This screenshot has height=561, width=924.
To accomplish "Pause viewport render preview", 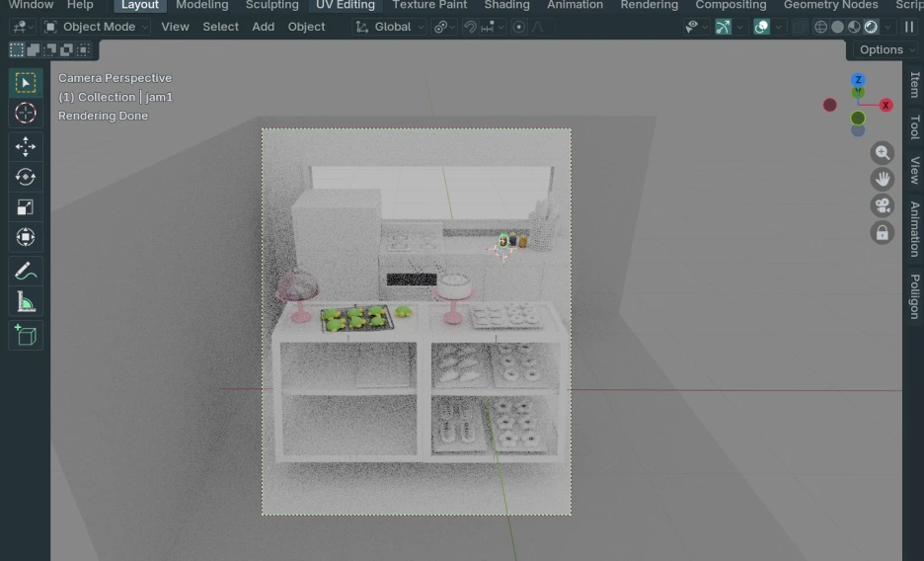I will (x=909, y=27).
